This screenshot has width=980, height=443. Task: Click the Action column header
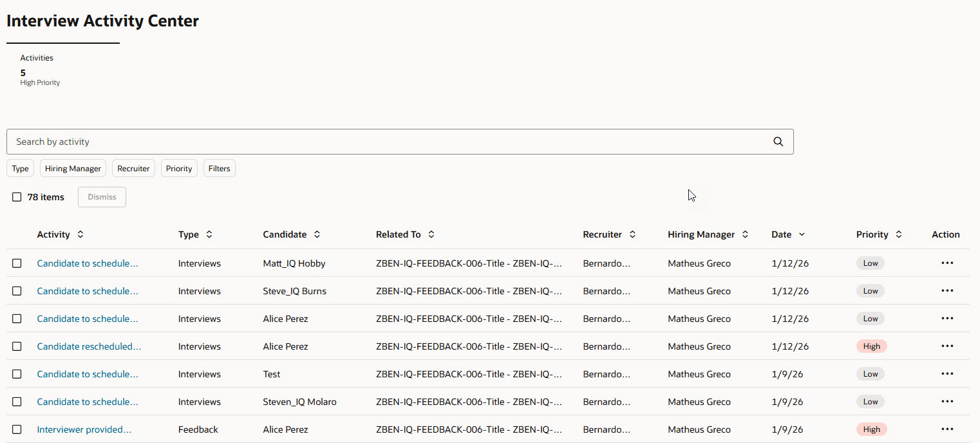click(946, 234)
